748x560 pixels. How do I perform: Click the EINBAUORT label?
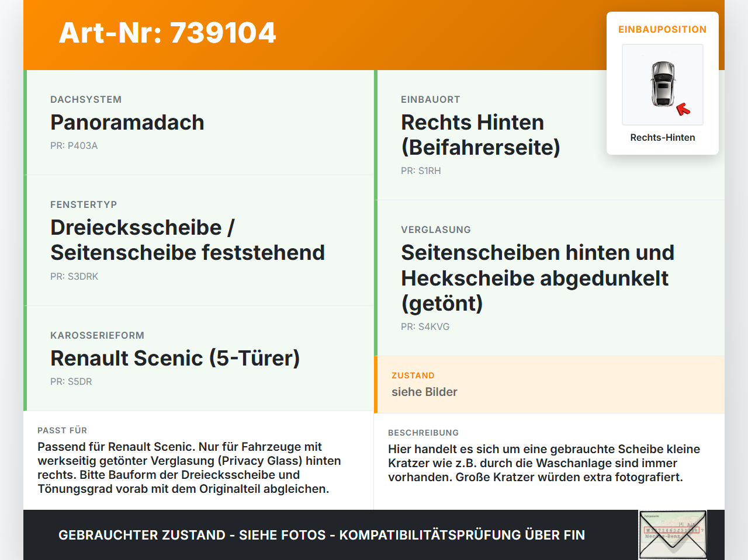click(x=431, y=100)
